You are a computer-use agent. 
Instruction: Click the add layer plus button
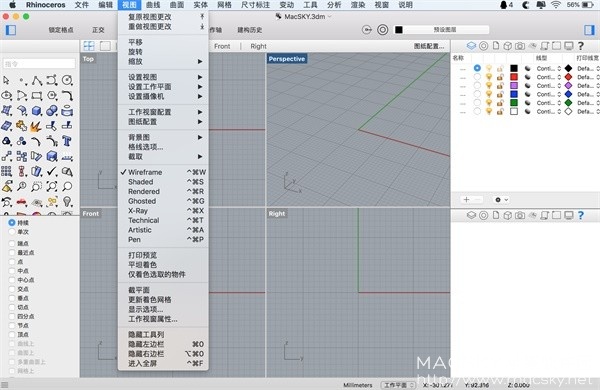tap(466, 199)
